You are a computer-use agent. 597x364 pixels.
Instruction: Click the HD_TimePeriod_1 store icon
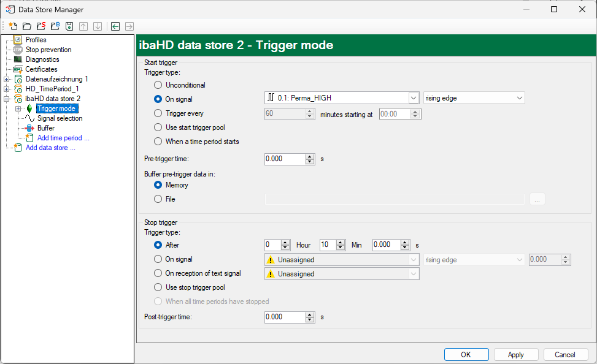[x=18, y=89]
